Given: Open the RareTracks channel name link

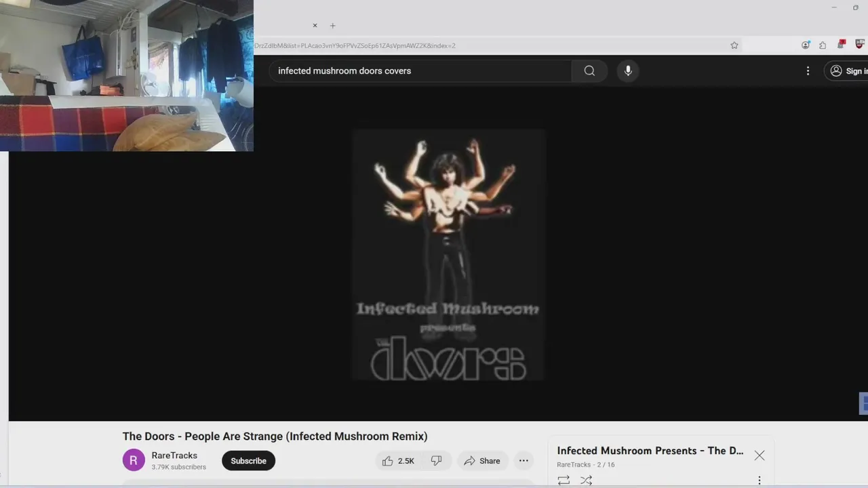Looking at the screenshot, I should point(174,455).
